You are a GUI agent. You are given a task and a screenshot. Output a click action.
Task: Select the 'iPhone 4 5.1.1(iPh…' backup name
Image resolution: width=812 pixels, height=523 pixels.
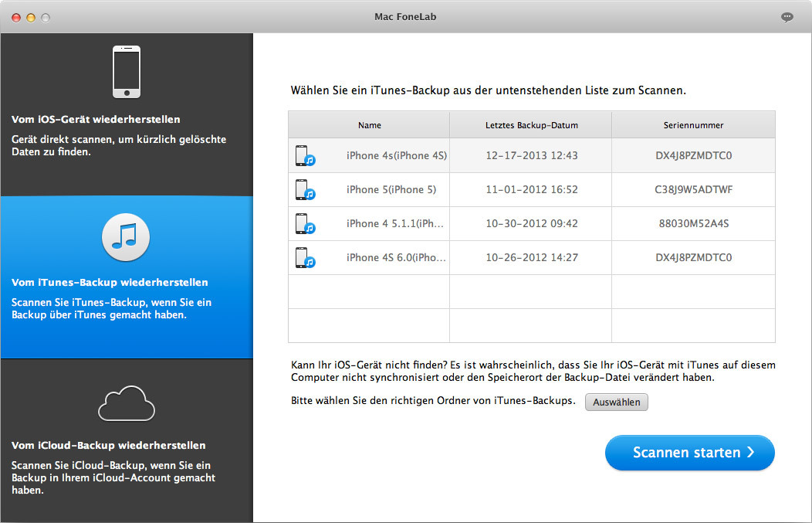pos(394,223)
